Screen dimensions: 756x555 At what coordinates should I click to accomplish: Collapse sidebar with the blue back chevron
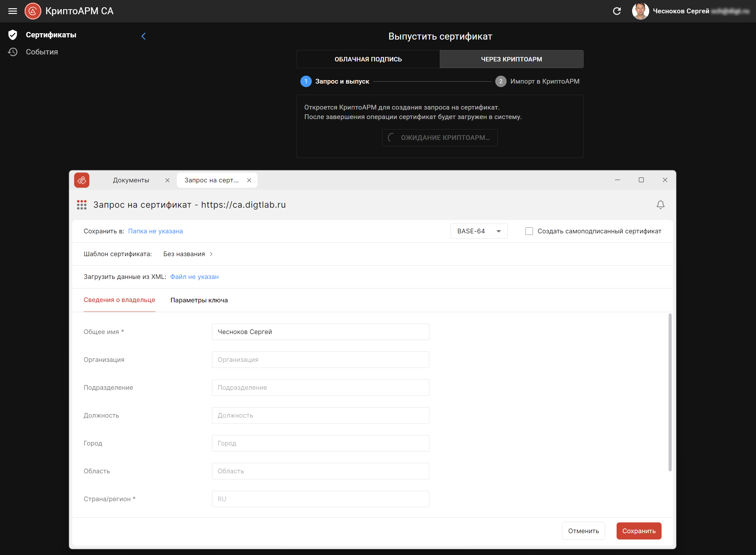[x=144, y=36]
